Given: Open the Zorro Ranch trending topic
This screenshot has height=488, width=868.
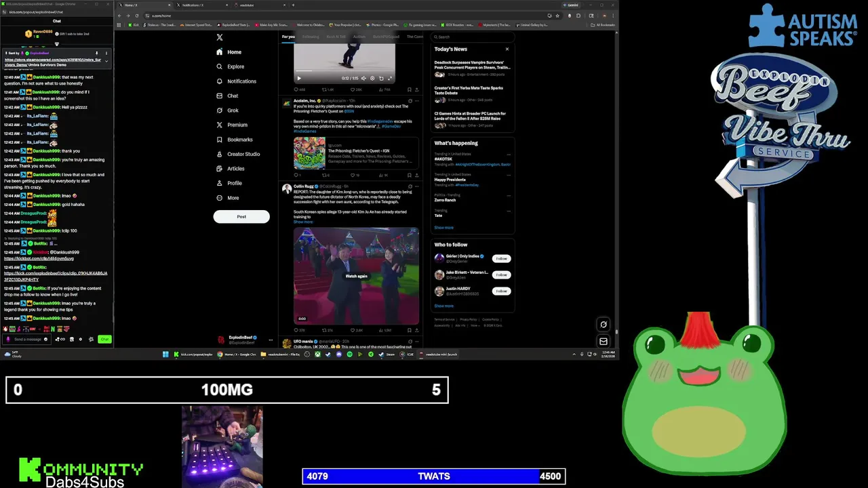Looking at the screenshot, I should click(472, 198).
